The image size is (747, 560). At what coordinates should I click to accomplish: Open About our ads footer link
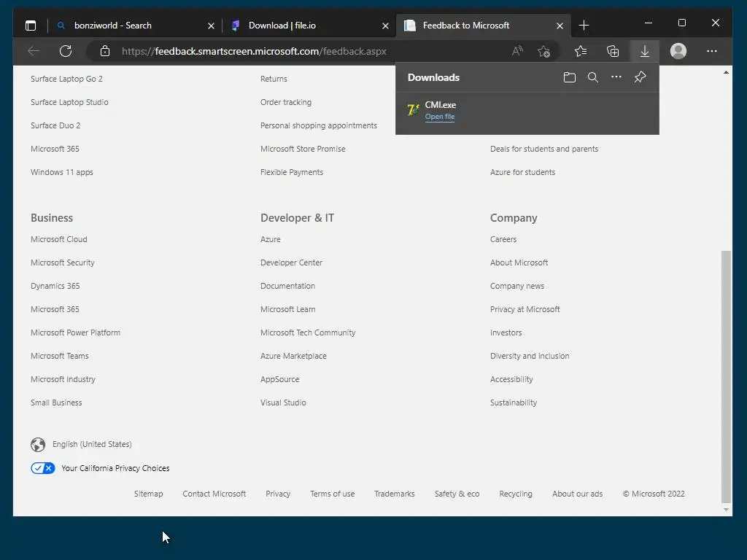click(578, 494)
